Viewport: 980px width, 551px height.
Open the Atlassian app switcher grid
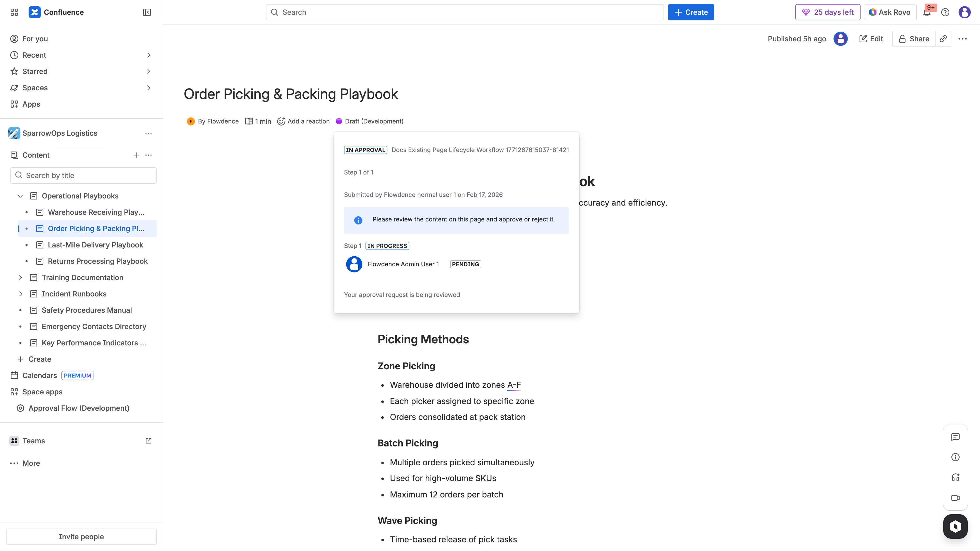coord(14,12)
